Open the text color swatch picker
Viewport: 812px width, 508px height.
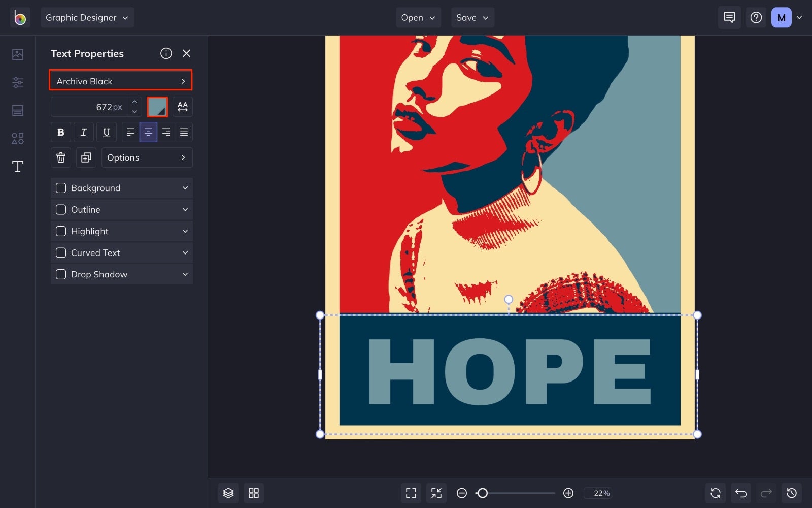pos(157,107)
